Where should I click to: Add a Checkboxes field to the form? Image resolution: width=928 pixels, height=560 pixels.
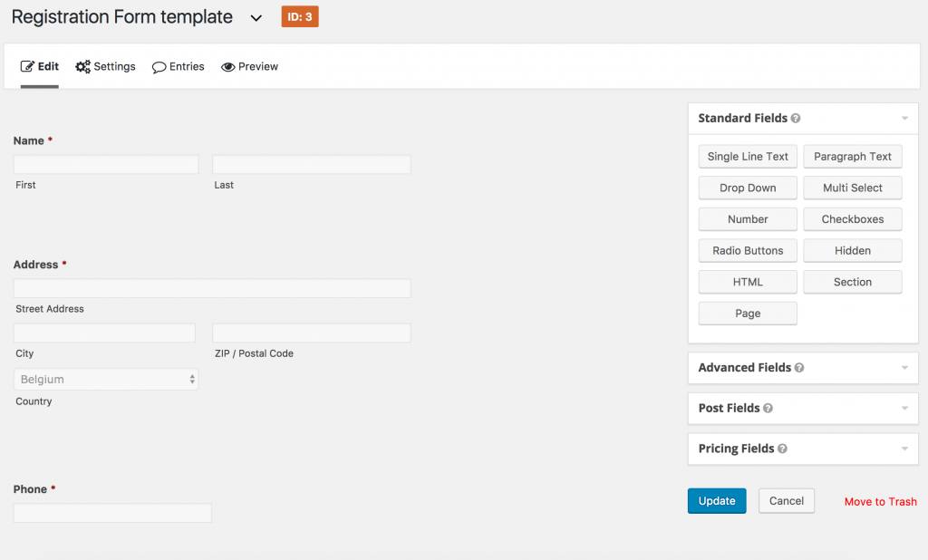pyautogui.click(x=852, y=219)
